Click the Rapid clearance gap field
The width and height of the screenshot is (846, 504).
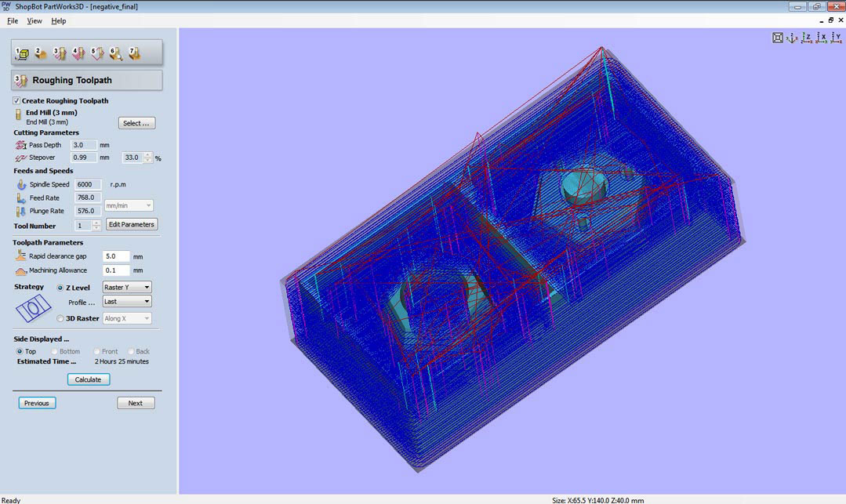(116, 256)
